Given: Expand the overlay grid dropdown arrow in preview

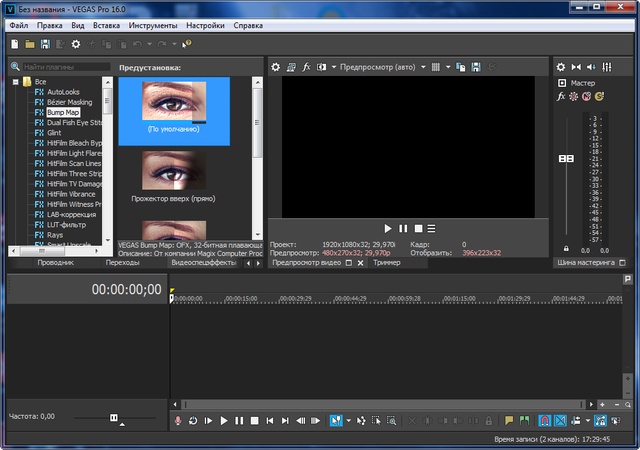Looking at the screenshot, I should (x=449, y=66).
